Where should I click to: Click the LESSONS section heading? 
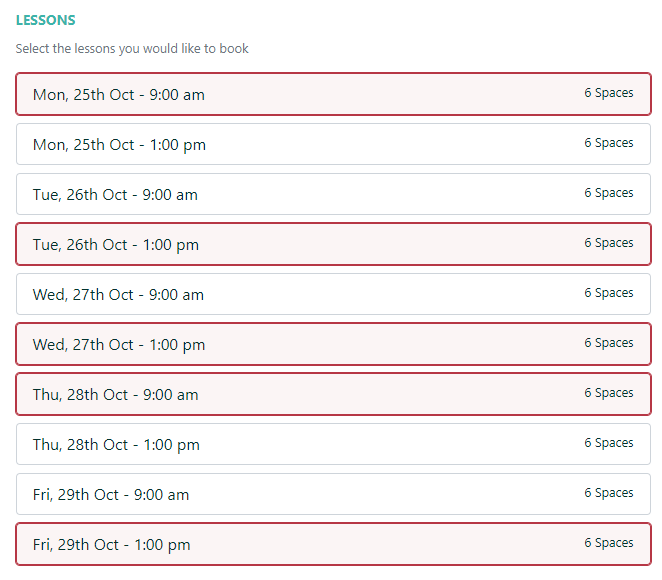[x=46, y=20]
